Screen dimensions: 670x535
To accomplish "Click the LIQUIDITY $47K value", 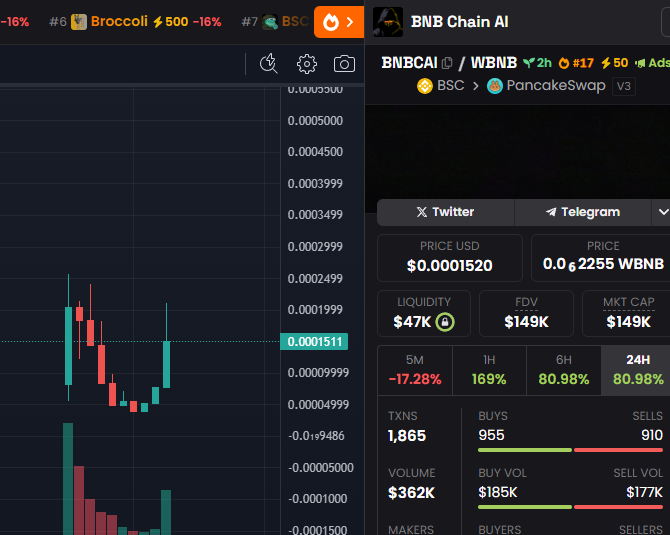I will 412,322.
